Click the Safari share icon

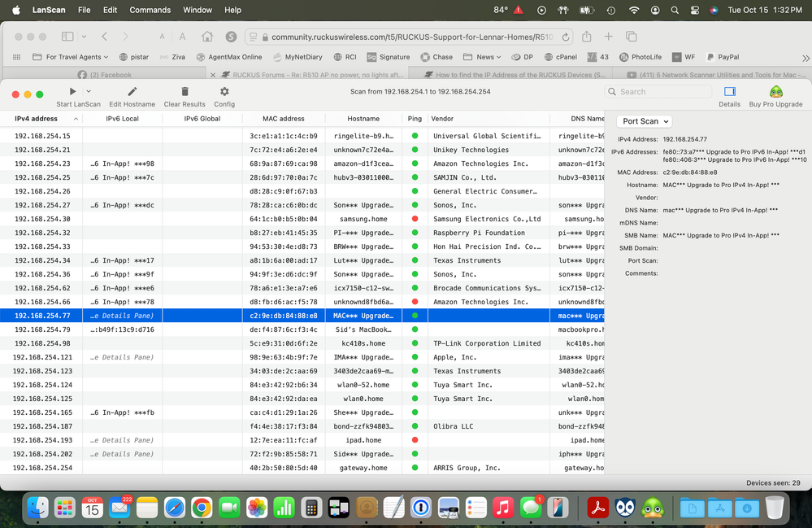[587, 37]
